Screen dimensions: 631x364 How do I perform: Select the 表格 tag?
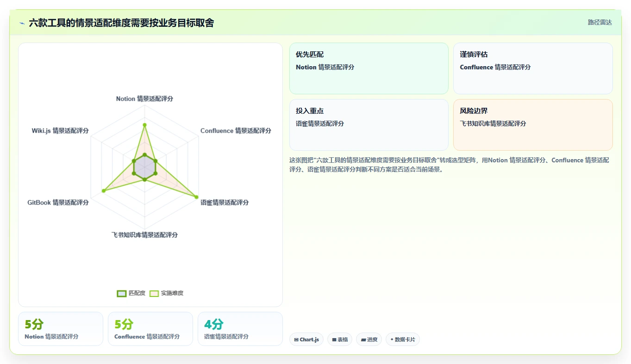coord(340,339)
